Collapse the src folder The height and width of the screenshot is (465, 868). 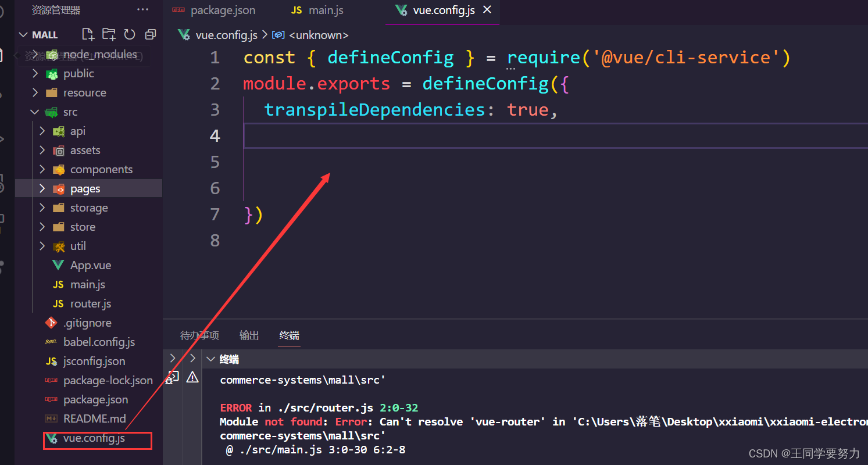click(34, 112)
